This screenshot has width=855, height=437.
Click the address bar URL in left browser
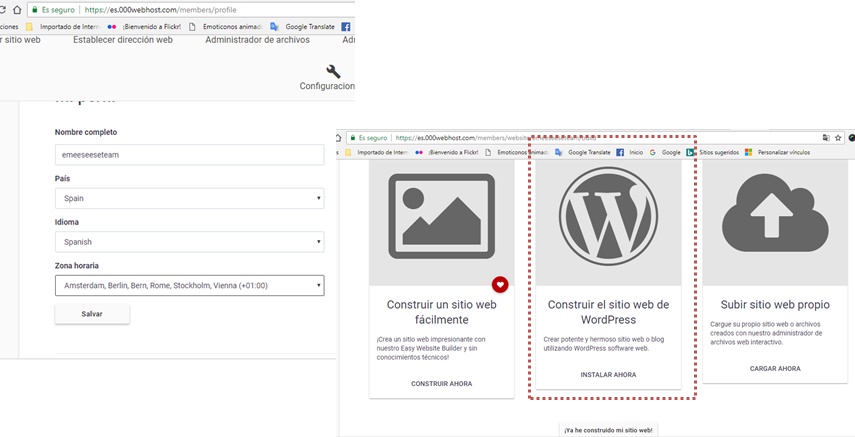point(161,10)
